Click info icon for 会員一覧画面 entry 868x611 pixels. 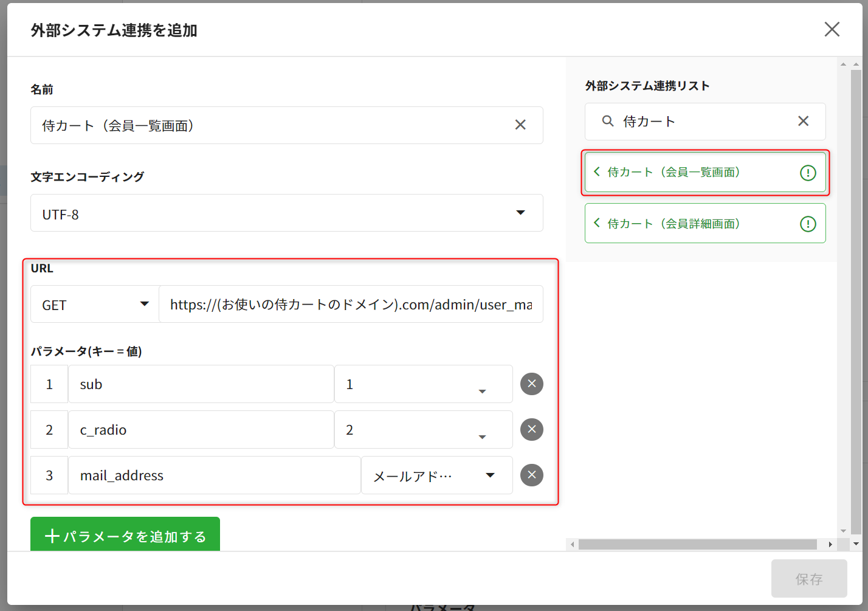coord(807,173)
